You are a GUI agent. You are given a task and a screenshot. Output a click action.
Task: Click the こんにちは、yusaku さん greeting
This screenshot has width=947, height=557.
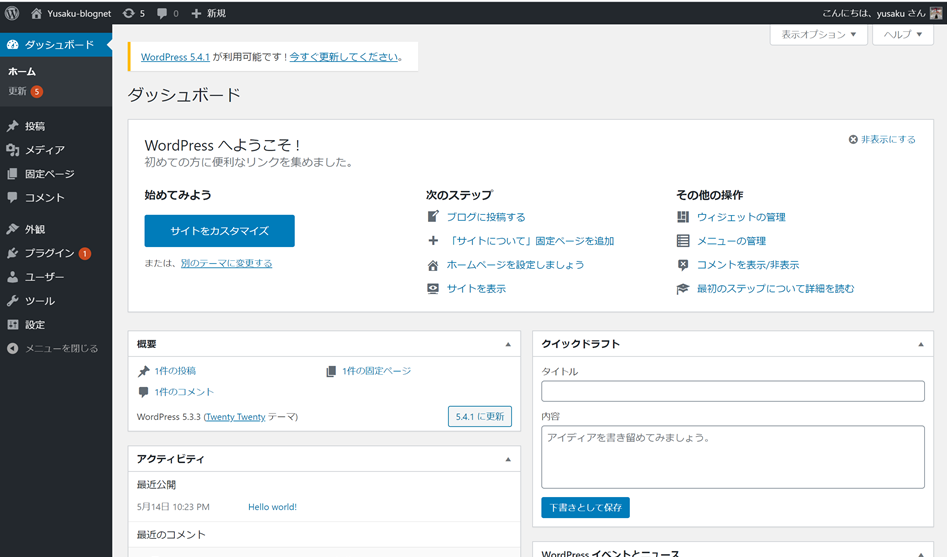[x=873, y=13]
